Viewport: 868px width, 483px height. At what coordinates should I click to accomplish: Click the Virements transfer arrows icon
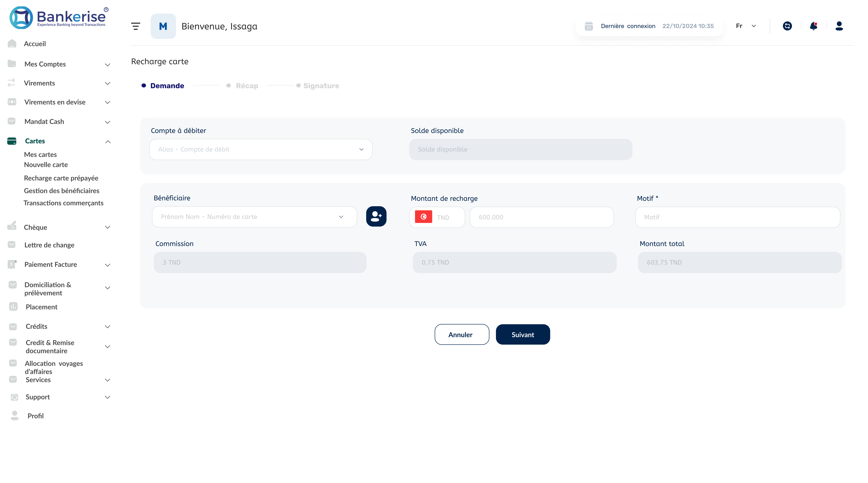point(11,83)
